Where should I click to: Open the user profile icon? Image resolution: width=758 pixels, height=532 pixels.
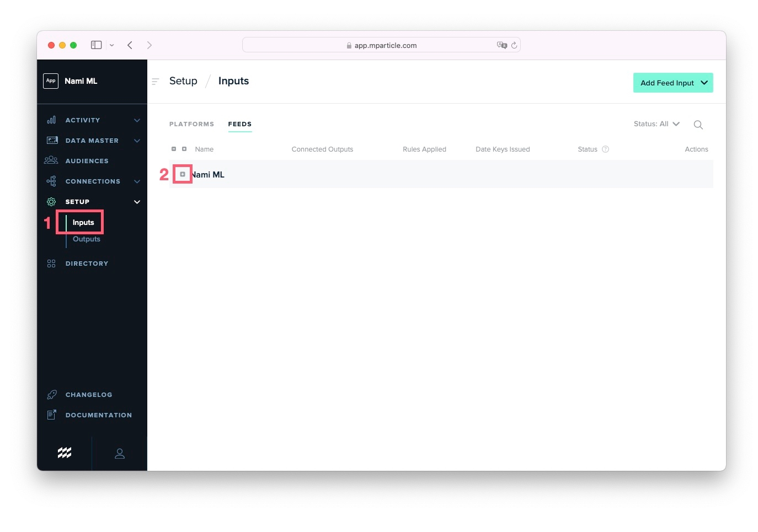(x=120, y=454)
